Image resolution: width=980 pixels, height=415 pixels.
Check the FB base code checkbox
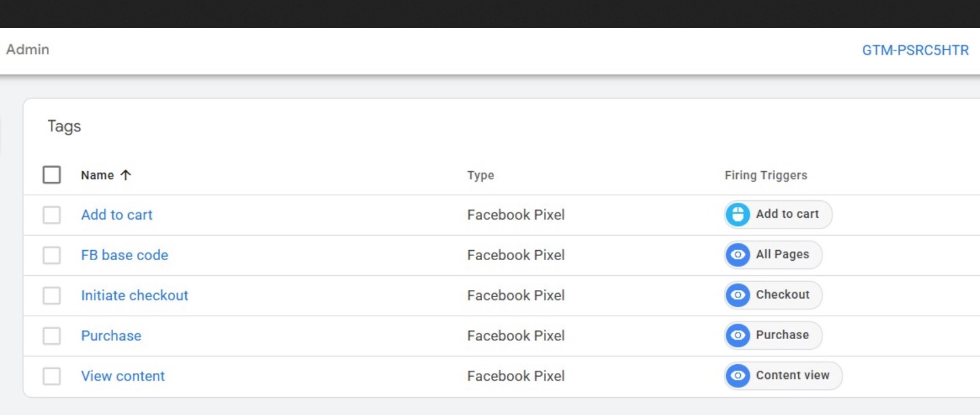click(x=52, y=255)
